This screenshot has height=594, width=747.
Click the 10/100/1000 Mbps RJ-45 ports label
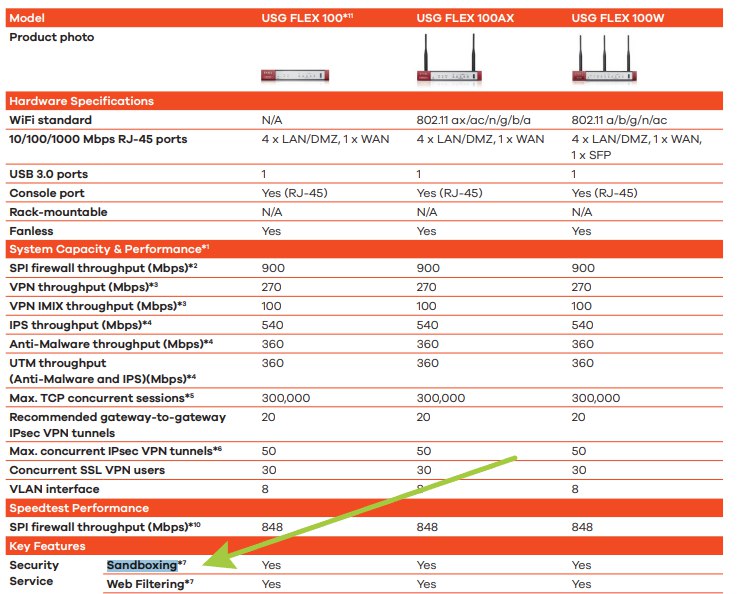click(98, 139)
